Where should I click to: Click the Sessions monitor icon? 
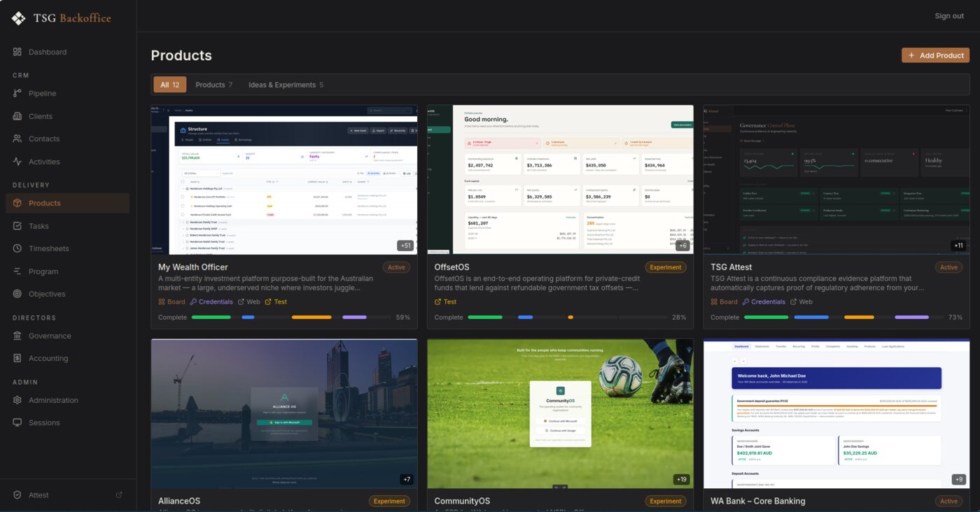point(17,422)
